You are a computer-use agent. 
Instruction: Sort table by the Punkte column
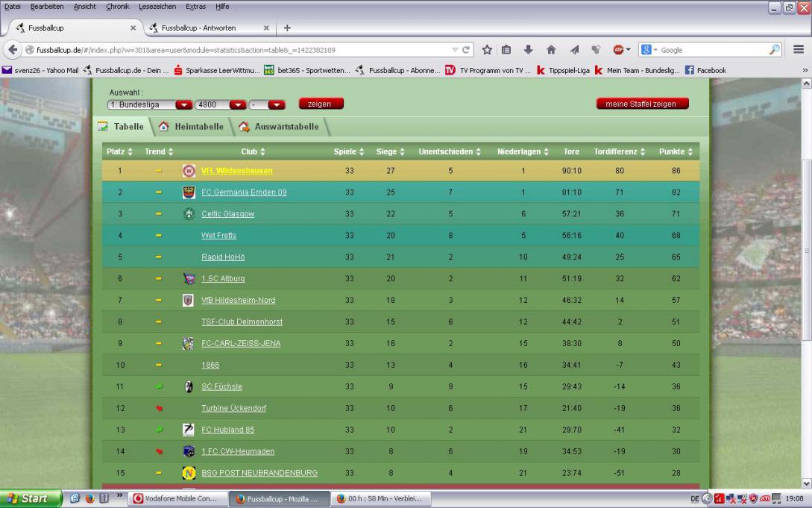676,152
